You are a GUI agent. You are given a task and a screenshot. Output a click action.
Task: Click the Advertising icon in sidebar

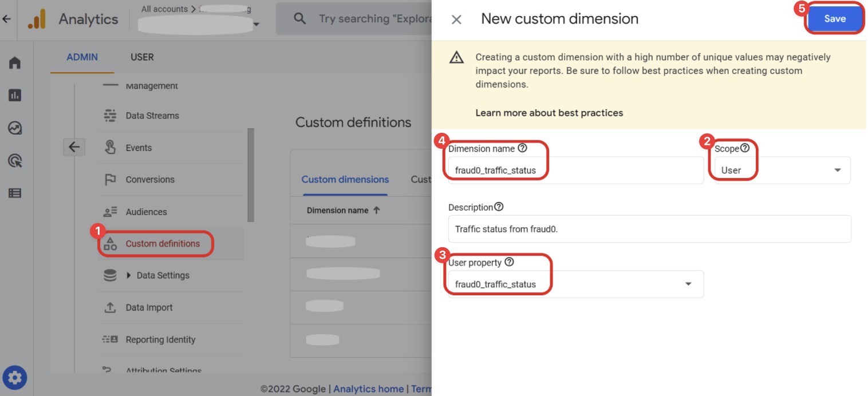click(15, 161)
